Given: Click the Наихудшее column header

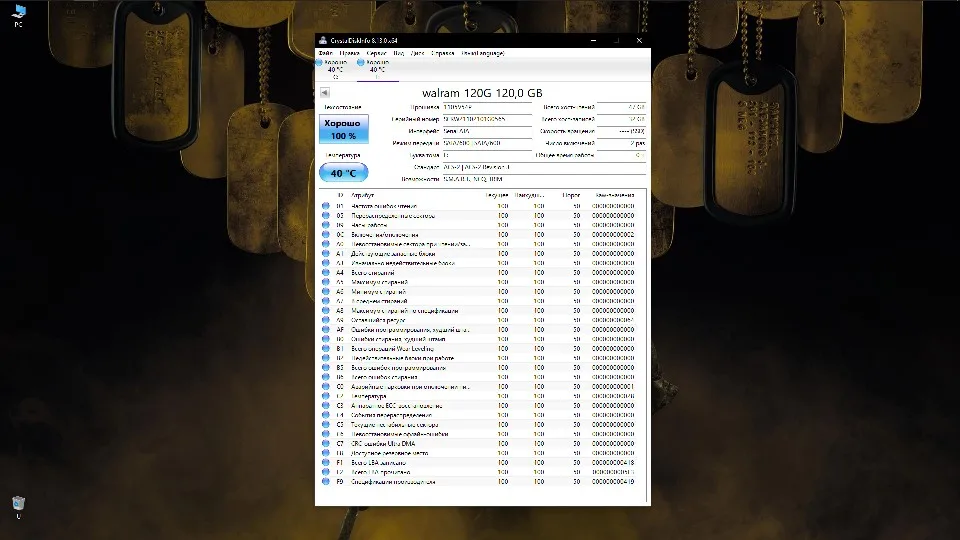Looking at the screenshot, I should 530,195.
